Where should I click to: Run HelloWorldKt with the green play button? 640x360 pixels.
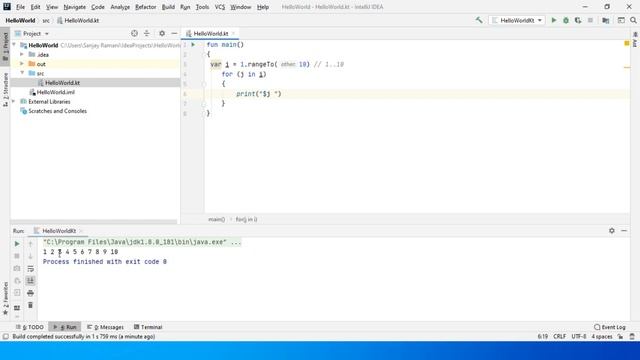coord(554,20)
